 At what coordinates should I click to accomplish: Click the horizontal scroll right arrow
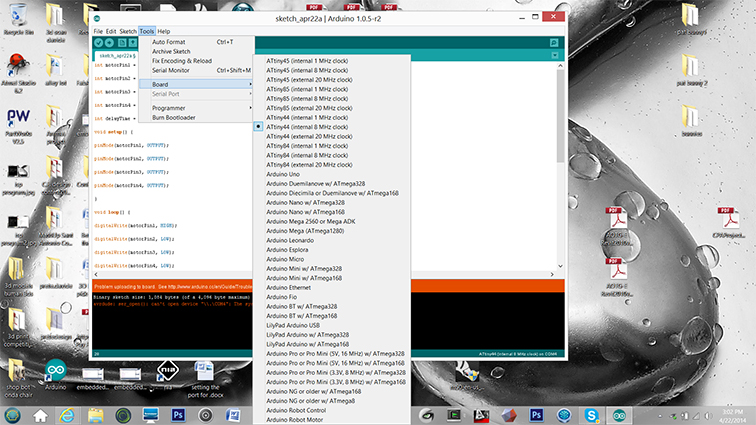pyautogui.click(x=552, y=274)
